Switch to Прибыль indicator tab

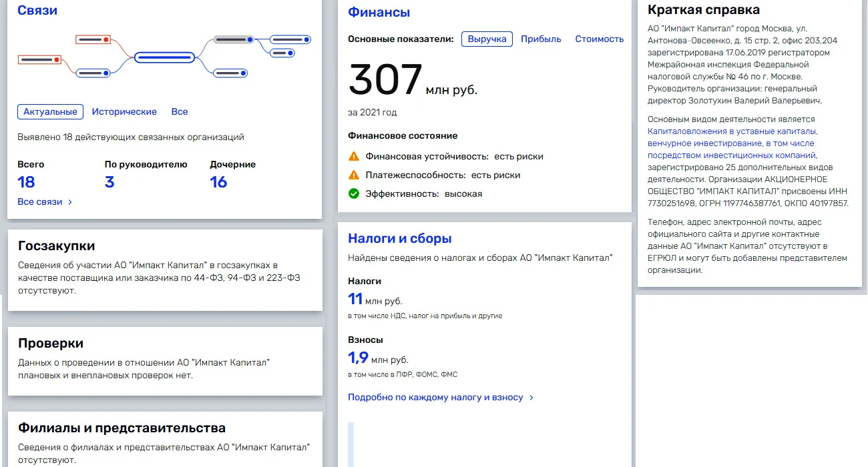coord(541,39)
